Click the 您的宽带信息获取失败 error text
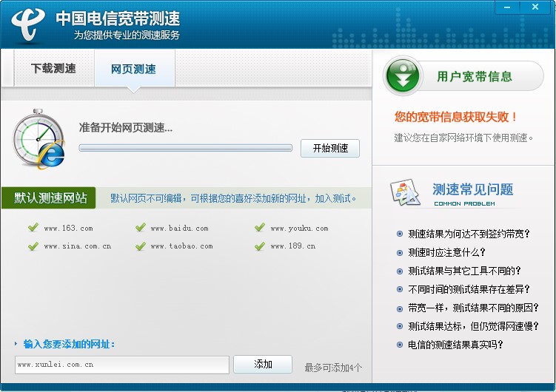The height and width of the screenshot is (392, 556). point(456,117)
